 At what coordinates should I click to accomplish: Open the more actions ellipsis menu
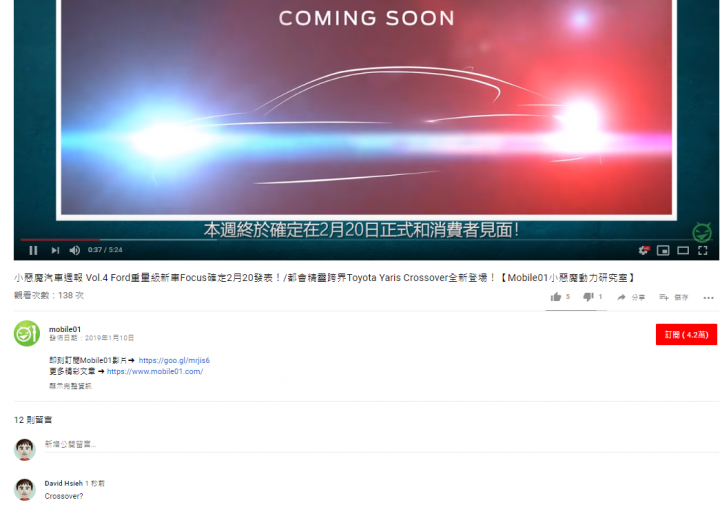(708, 298)
